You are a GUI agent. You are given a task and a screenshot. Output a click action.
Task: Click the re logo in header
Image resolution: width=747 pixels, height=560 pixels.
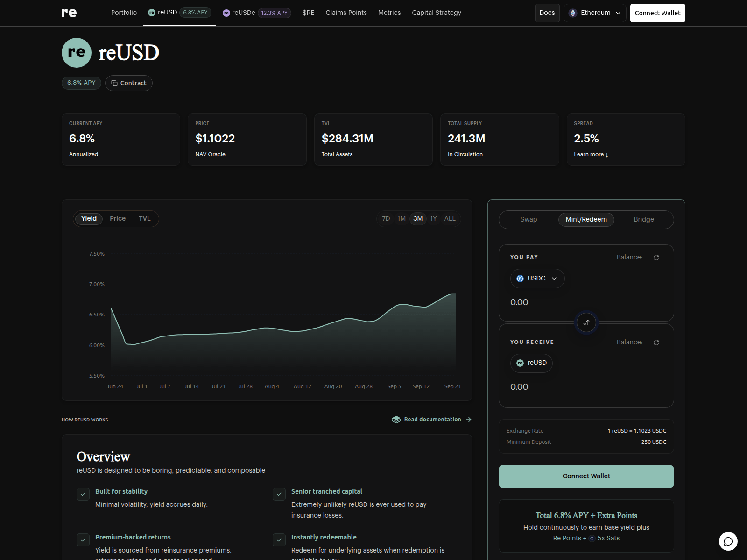pyautogui.click(x=69, y=13)
